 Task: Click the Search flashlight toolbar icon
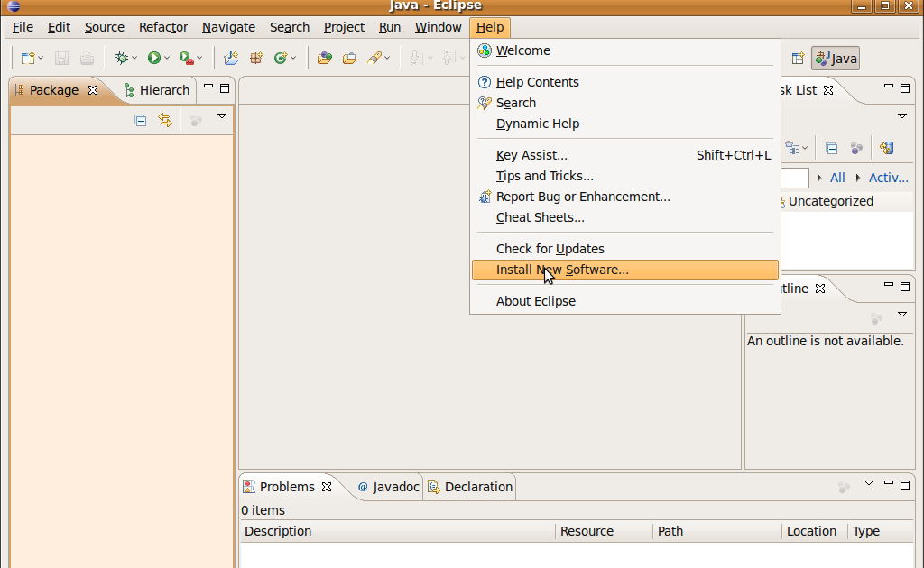tap(374, 58)
